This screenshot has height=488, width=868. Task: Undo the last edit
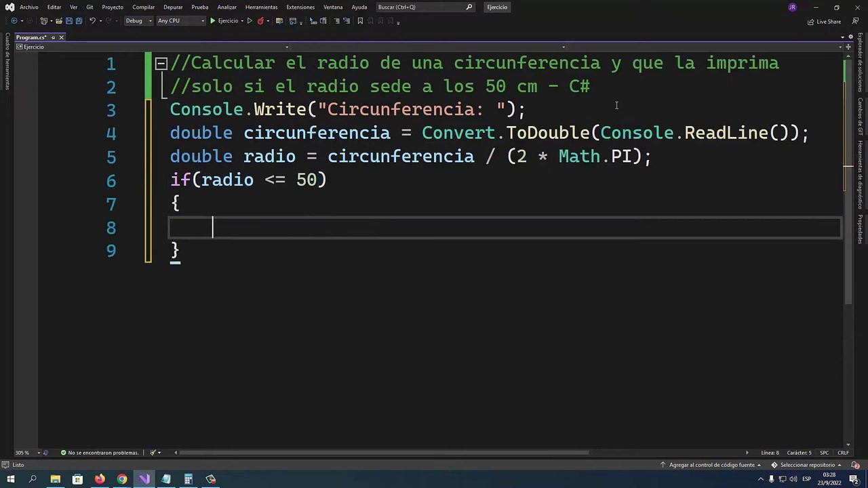[92, 21]
